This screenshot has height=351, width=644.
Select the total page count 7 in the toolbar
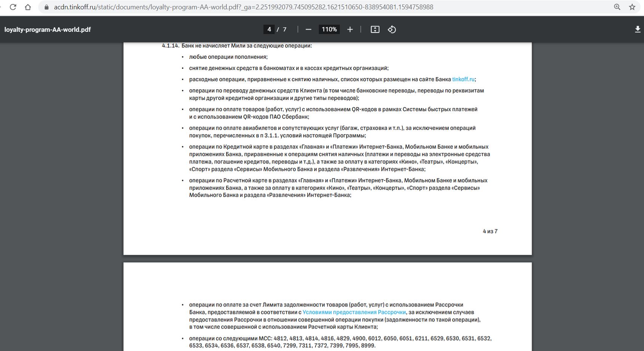pyautogui.click(x=285, y=30)
